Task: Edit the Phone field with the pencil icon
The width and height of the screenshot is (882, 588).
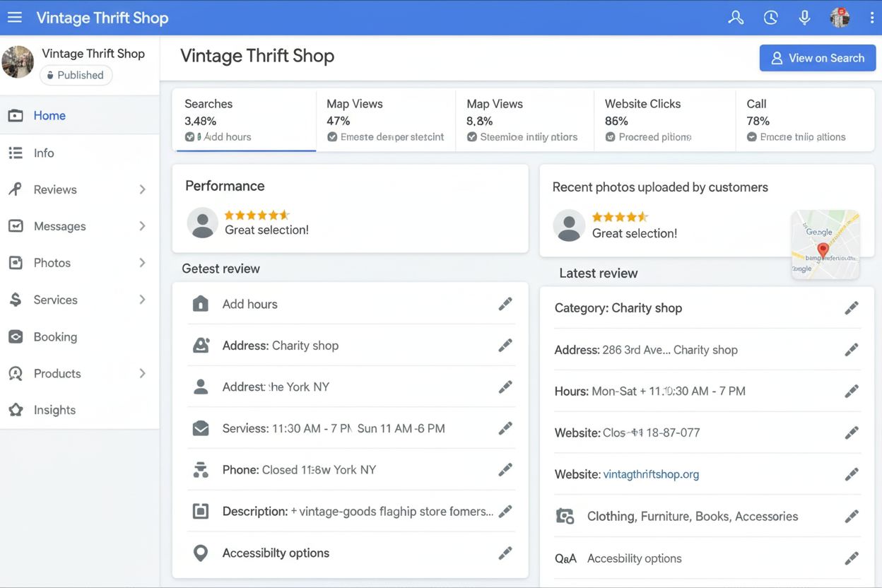Action: (x=505, y=469)
